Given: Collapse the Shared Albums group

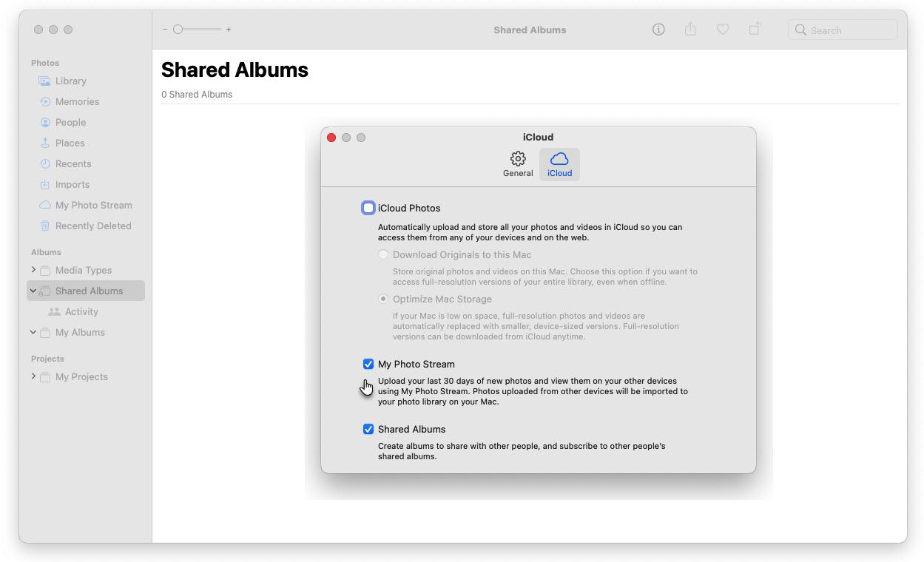Looking at the screenshot, I should click(33, 291).
